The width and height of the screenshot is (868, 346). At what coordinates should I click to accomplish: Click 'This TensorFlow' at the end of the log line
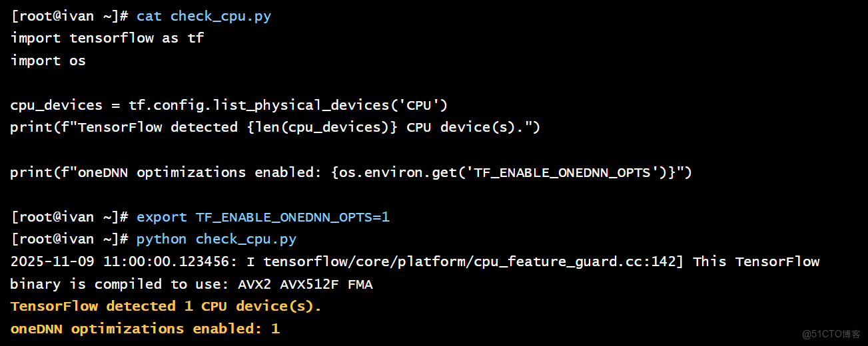click(x=756, y=262)
